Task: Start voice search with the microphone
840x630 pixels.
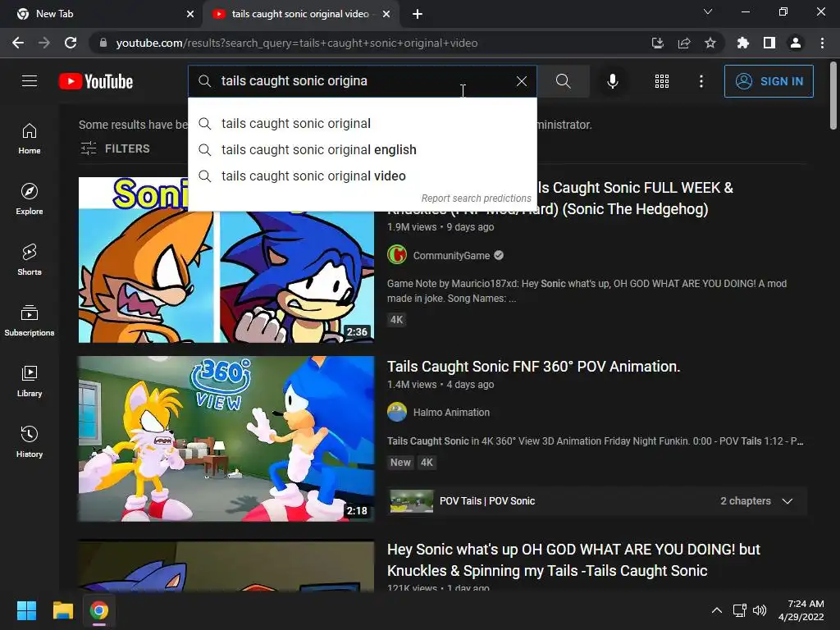Action: tap(612, 81)
